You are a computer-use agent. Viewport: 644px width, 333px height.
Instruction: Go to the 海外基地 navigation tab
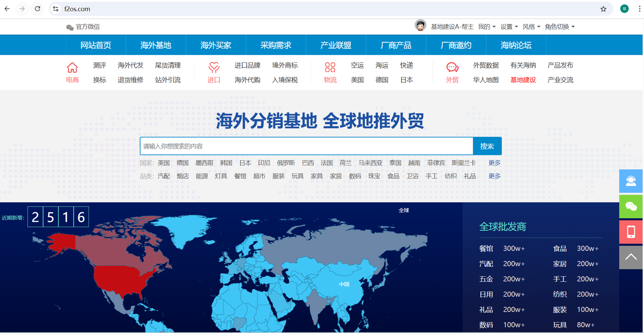(156, 45)
